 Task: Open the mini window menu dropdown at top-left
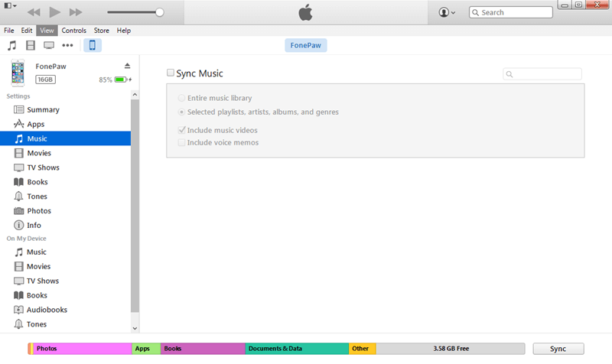pos(10,5)
